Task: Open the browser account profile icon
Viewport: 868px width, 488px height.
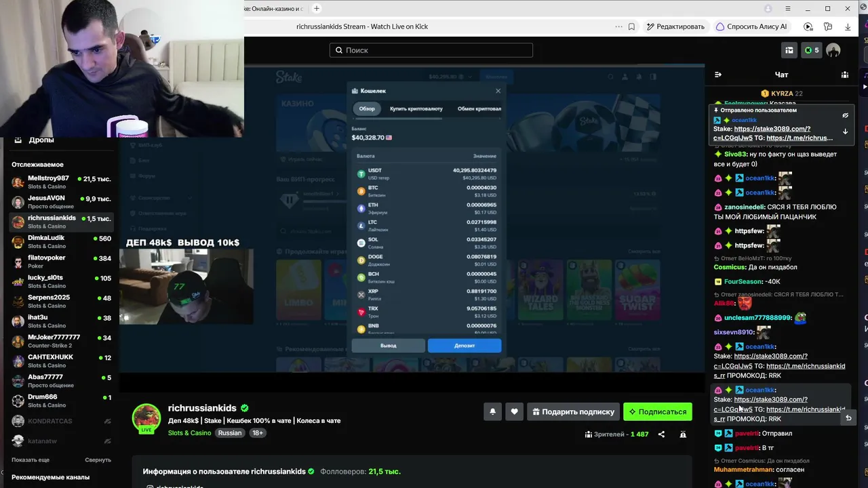Action: point(768,8)
